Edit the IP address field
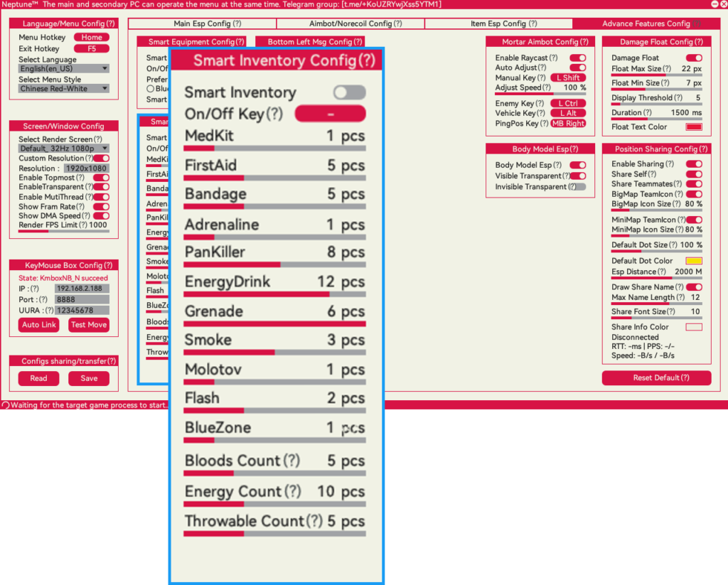Image resolution: width=728 pixels, height=585 pixels. coord(82,289)
